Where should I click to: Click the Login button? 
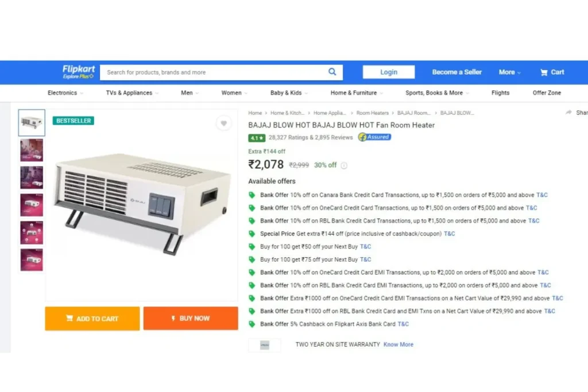point(389,72)
